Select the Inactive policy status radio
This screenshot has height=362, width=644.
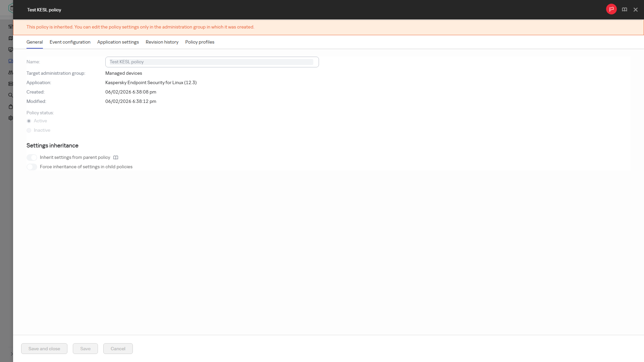coord(29,130)
